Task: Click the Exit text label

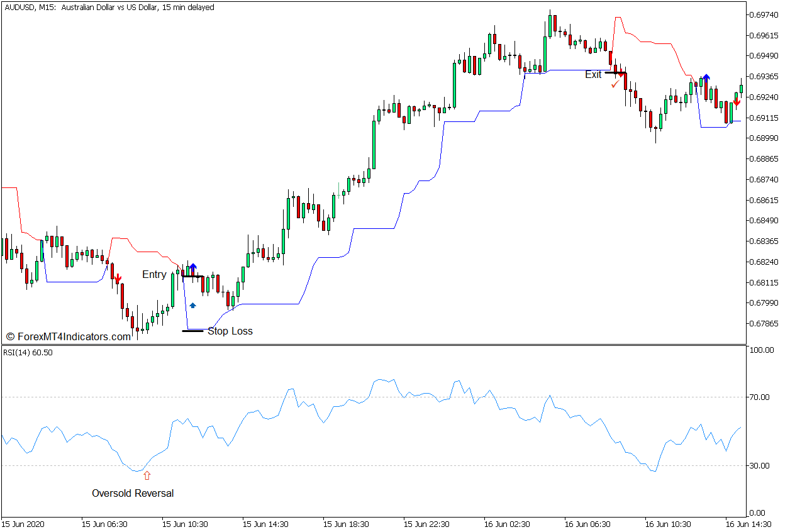Action: [x=593, y=74]
